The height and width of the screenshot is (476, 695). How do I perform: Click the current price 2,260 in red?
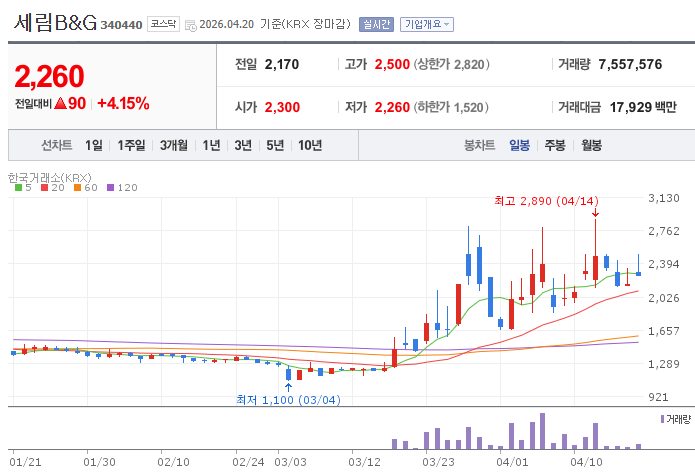click(x=49, y=76)
